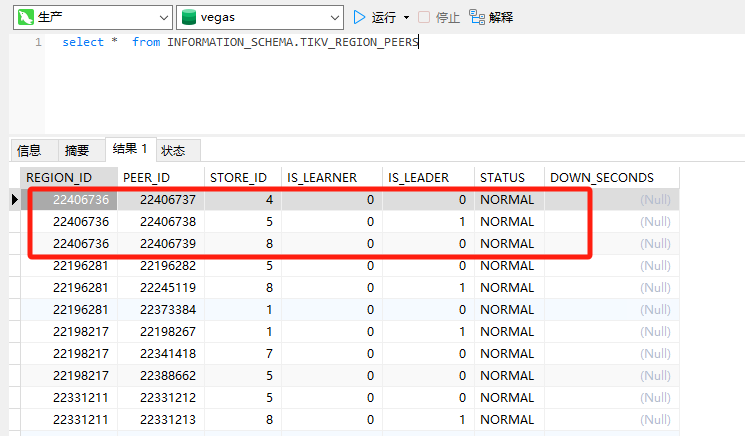The width and height of the screenshot is (745, 436).
Task: Open the 摘要 tab
Action: [77, 150]
